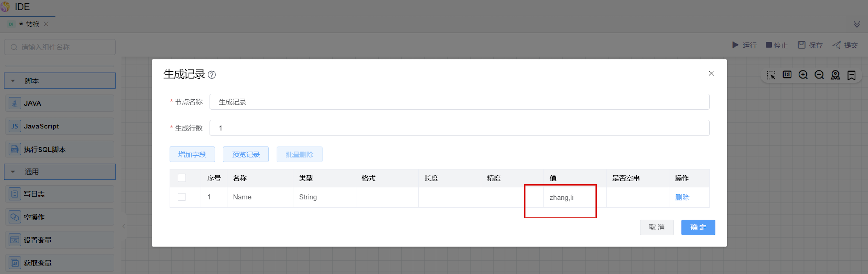Expand the tab list double-chevron at top right
The height and width of the screenshot is (274, 868).
click(857, 24)
